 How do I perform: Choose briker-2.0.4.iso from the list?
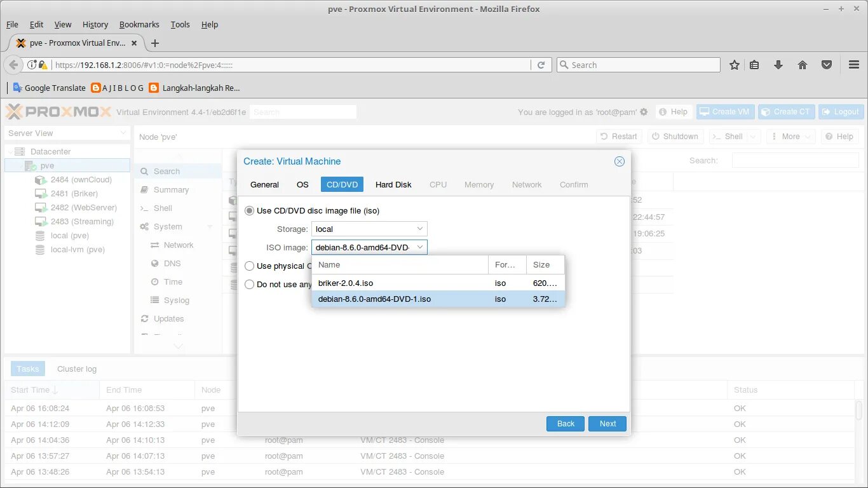pos(438,283)
